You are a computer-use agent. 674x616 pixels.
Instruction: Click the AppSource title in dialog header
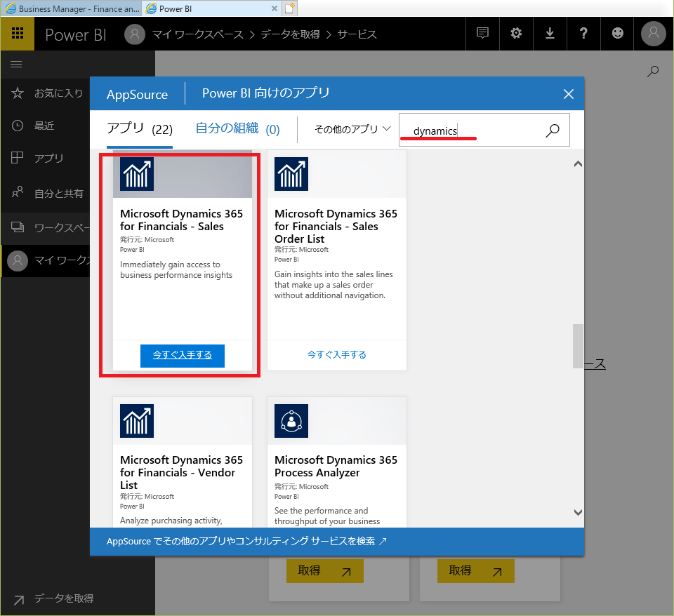pos(137,95)
